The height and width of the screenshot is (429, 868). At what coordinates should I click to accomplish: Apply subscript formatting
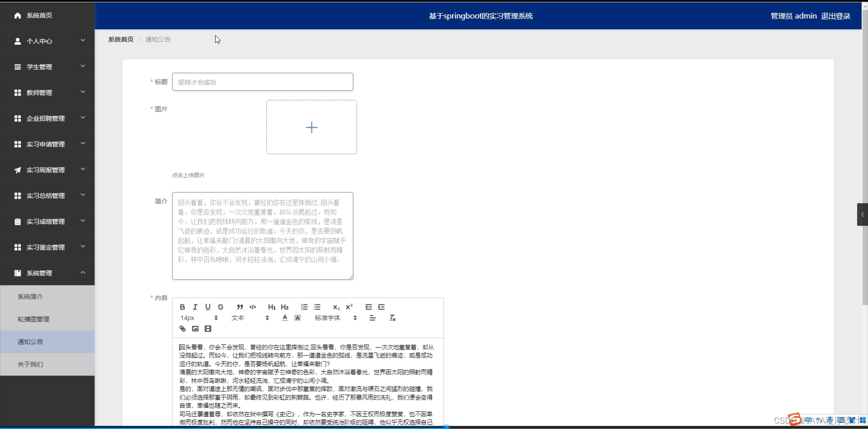[336, 307]
